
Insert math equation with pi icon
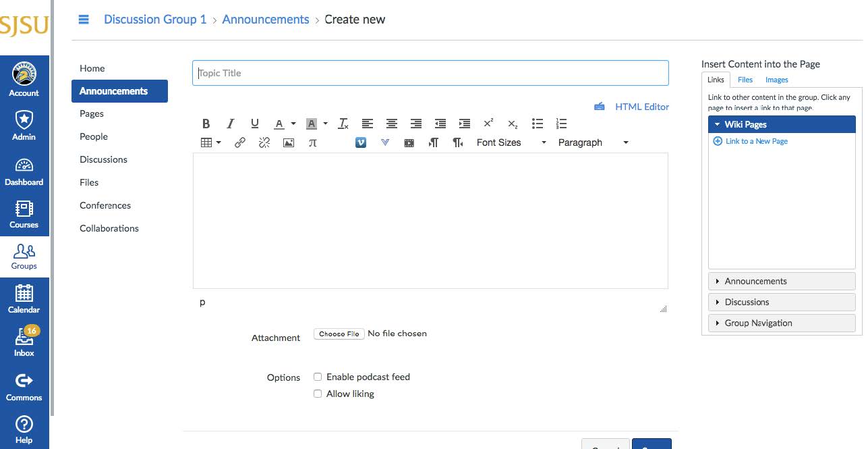312,142
